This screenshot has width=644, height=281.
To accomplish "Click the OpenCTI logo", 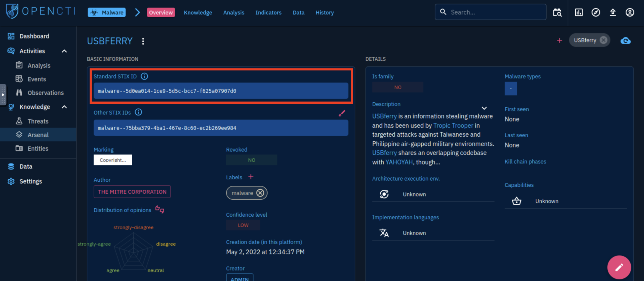I will coord(41,11).
